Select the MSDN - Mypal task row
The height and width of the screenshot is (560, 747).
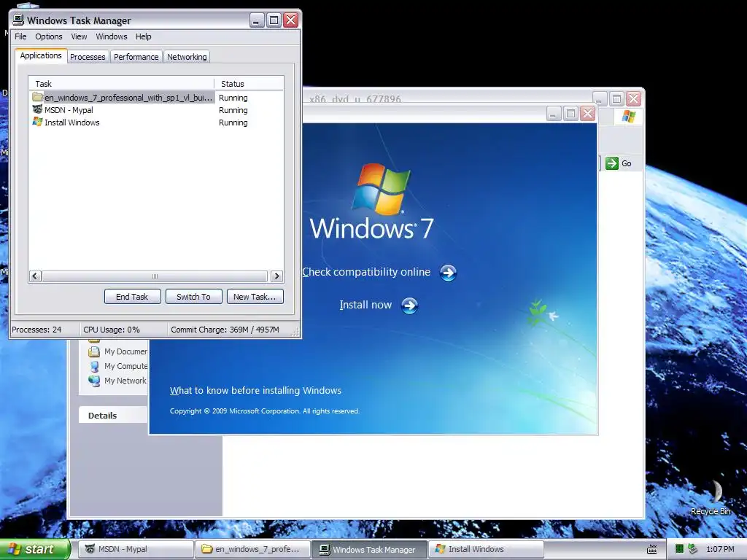[156, 110]
